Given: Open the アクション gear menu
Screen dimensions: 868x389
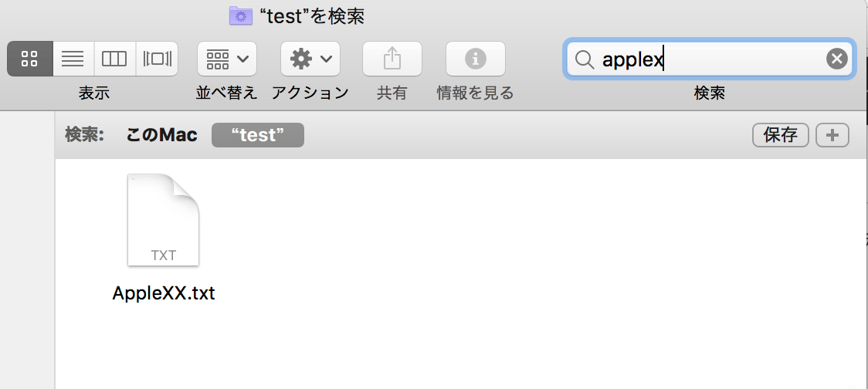Looking at the screenshot, I should tap(310, 59).
